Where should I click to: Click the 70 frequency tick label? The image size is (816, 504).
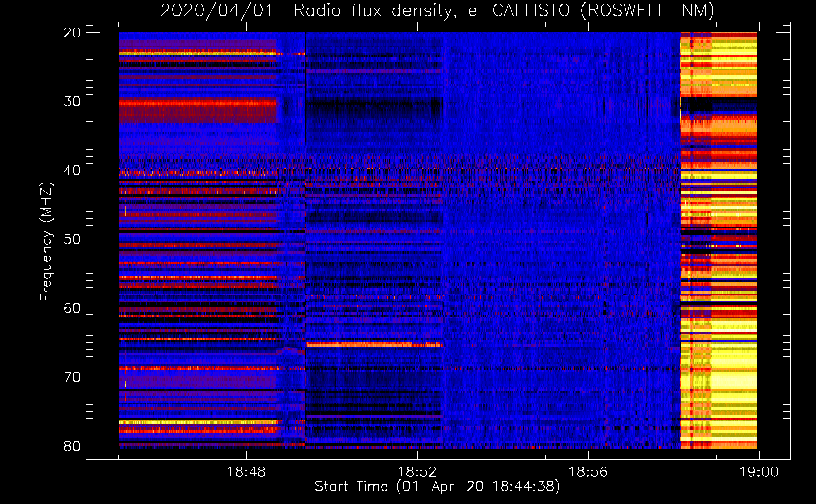[x=72, y=377]
